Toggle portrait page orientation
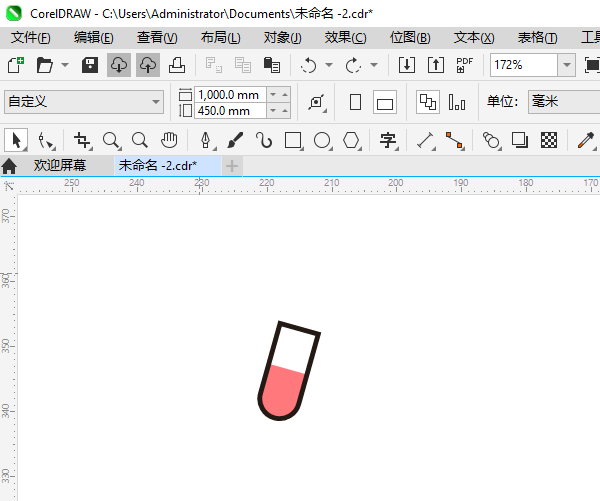Viewport: 600px width, 501px height. pos(355,102)
